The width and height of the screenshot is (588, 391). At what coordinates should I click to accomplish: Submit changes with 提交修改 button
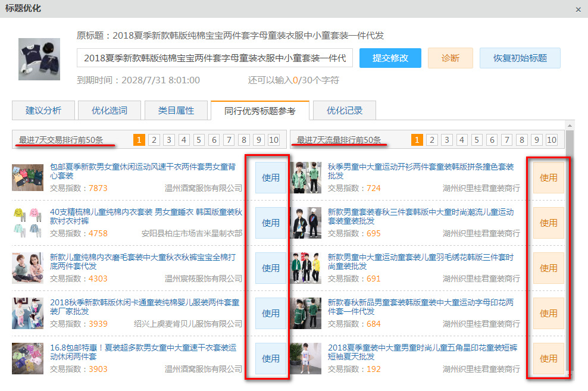point(390,58)
